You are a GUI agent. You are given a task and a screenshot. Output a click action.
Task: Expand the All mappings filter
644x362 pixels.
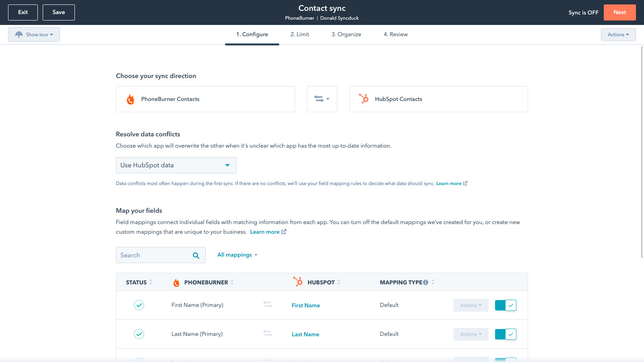pos(237,255)
